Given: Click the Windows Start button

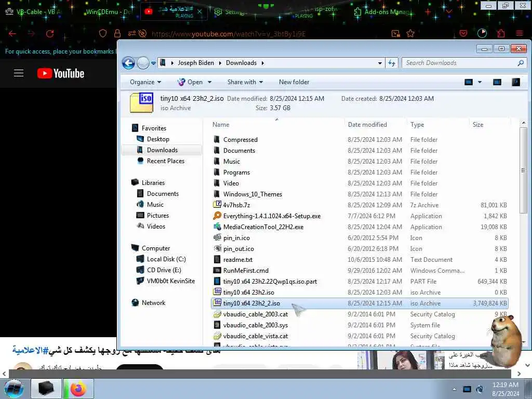Looking at the screenshot, I should (14, 389).
